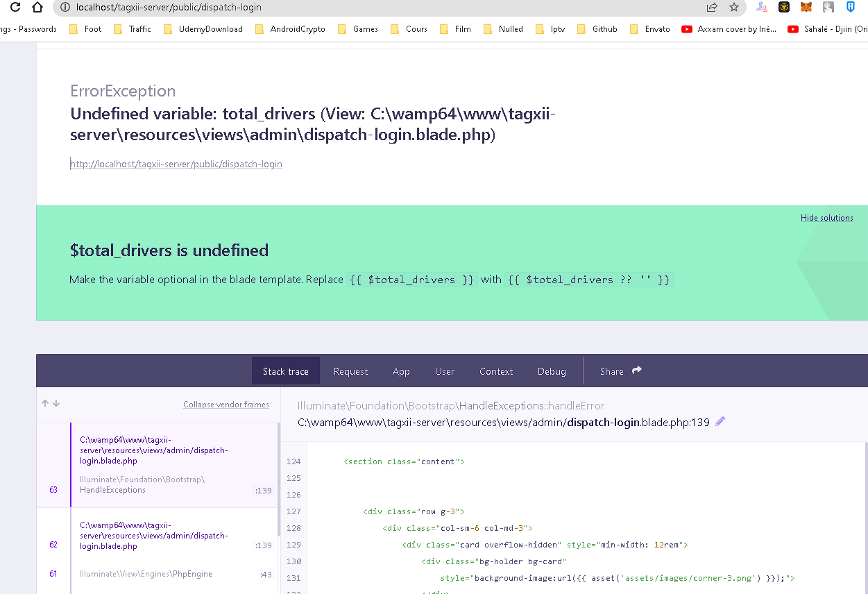Click the '{{ $total_drivers }}' code snippet

tap(411, 280)
